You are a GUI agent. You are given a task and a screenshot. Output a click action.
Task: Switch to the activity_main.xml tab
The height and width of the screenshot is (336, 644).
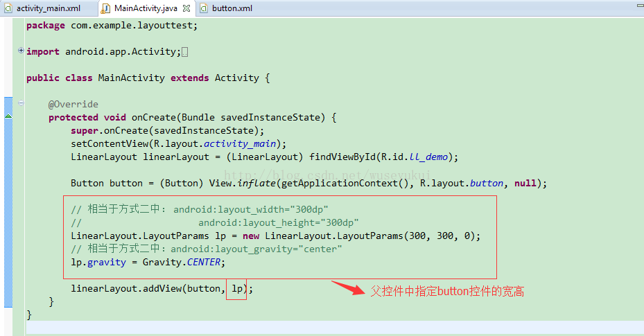[x=47, y=8]
